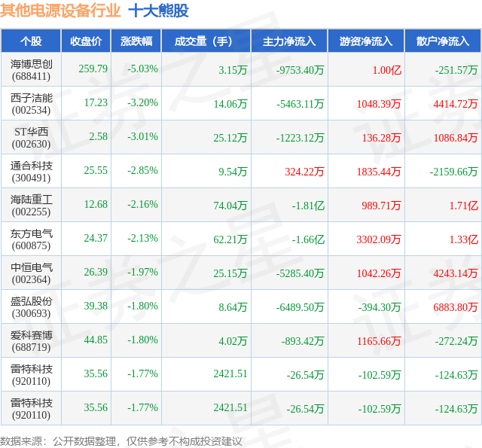Select stock 爱科赛博 (688719)

pos(31,341)
